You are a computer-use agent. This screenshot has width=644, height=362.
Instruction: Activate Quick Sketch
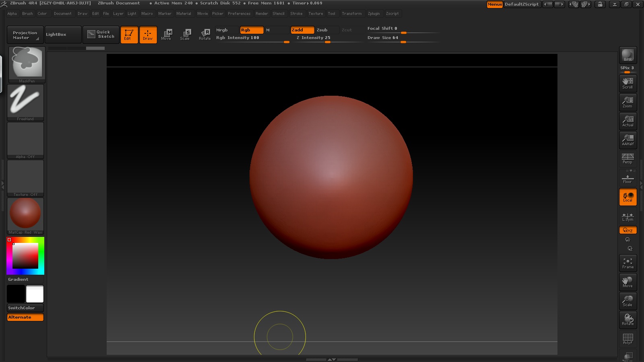click(x=101, y=35)
